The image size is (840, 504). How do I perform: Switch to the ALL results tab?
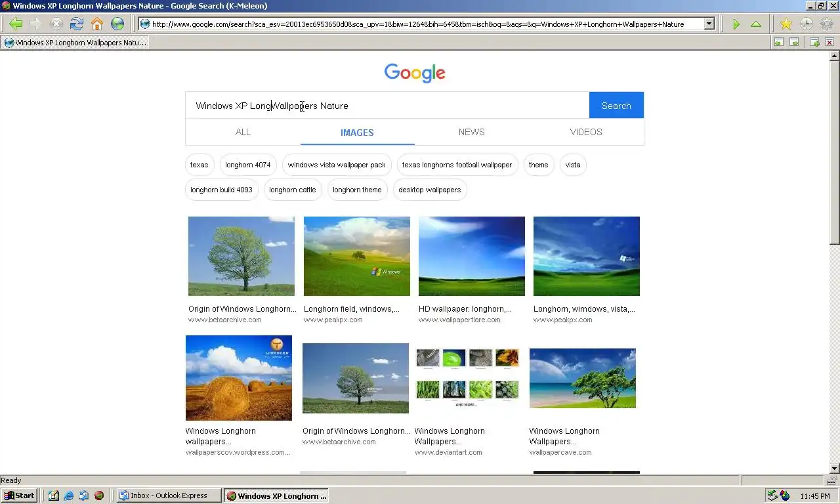243,132
